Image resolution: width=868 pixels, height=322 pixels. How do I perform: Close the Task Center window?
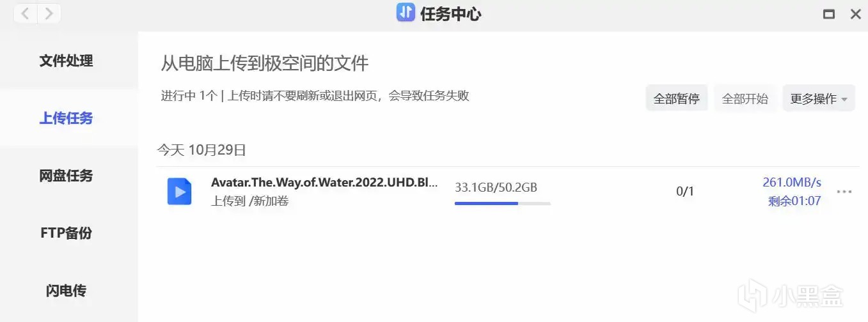855,14
